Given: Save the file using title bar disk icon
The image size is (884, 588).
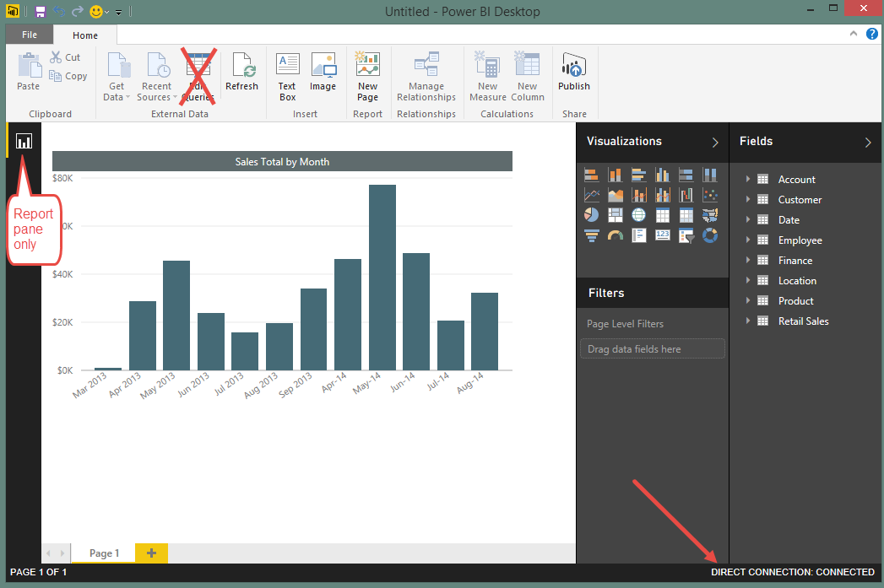Looking at the screenshot, I should pyautogui.click(x=41, y=11).
